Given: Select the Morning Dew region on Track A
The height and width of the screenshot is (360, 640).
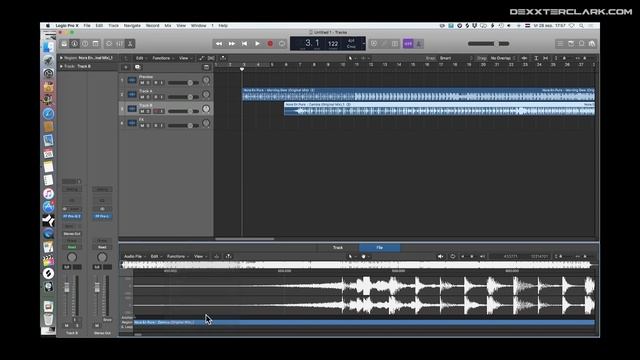Looking at the screenshot, I should (418, 94).
